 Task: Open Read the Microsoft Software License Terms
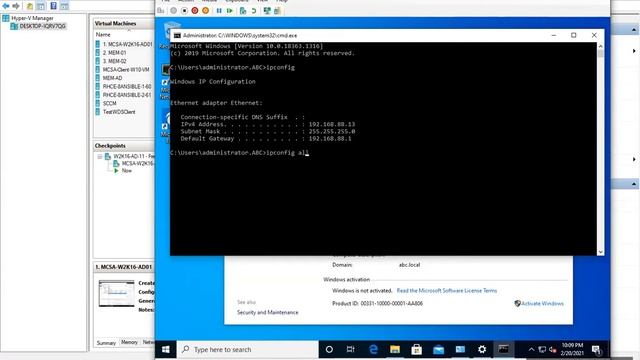coord(447,291)
